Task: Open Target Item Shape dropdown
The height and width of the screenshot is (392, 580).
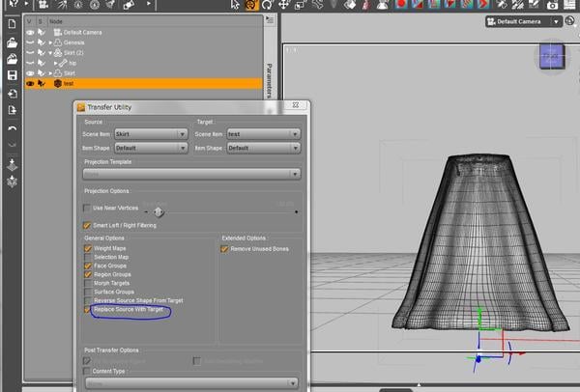Action: [x=264, y=148]
